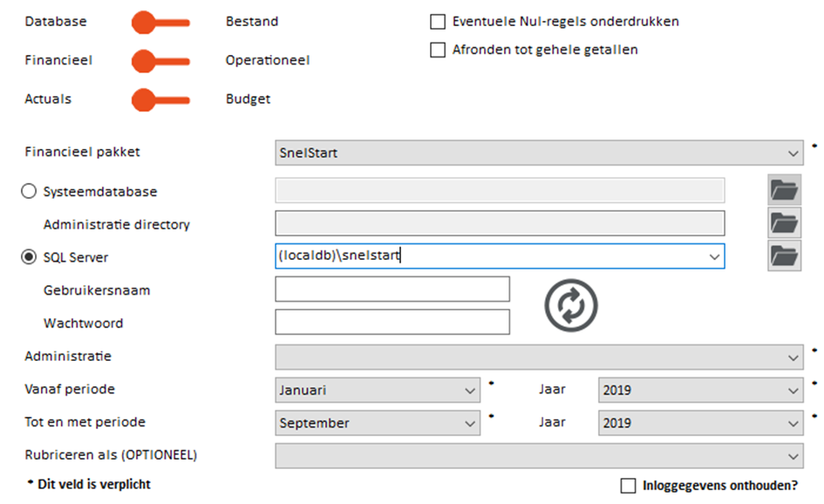Toggle the Database/Bestand switch
824x504 pixels.
(x=160, y=23)
